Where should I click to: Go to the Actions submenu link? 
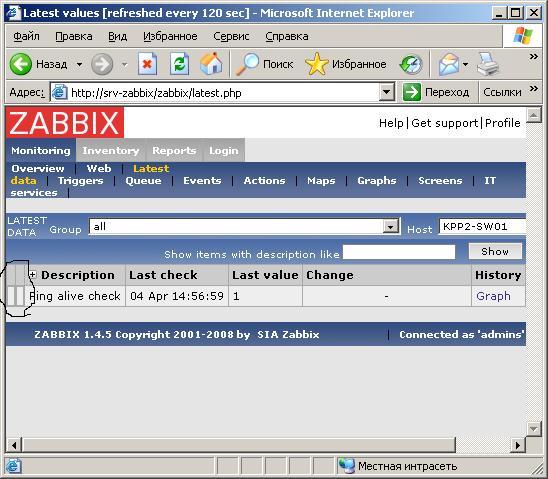pyautogui.click(x=264, y=181)
